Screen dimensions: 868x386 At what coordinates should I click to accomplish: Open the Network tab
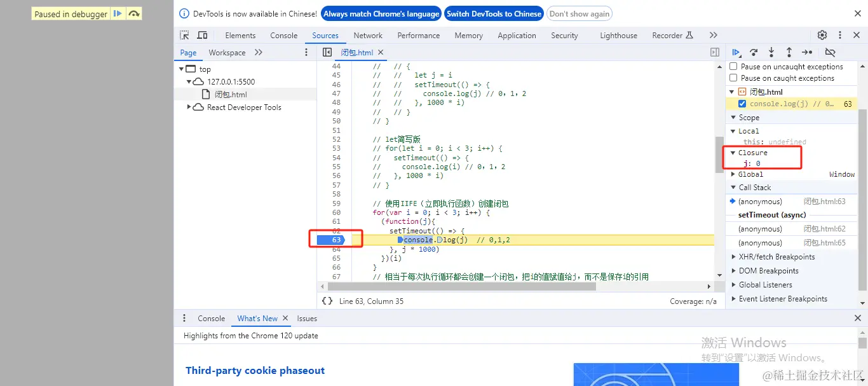coord(368,36)
